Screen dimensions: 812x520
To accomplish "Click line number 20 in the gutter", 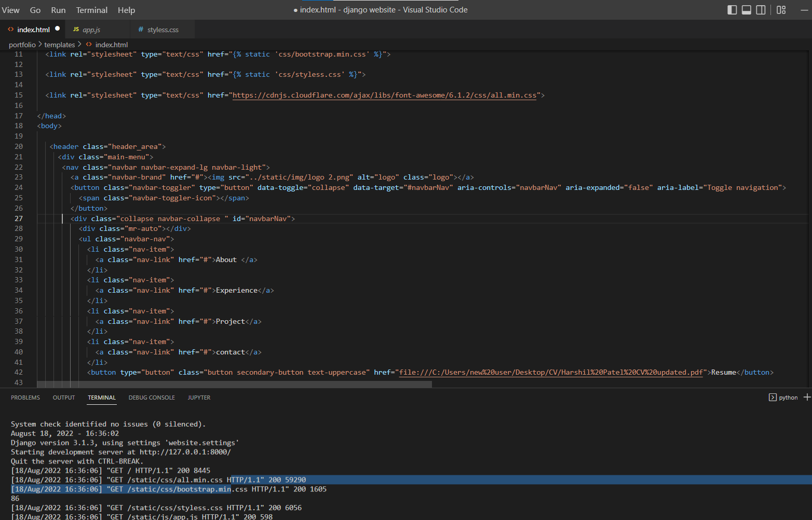I will pyautogui.click(x=19, y=146).
